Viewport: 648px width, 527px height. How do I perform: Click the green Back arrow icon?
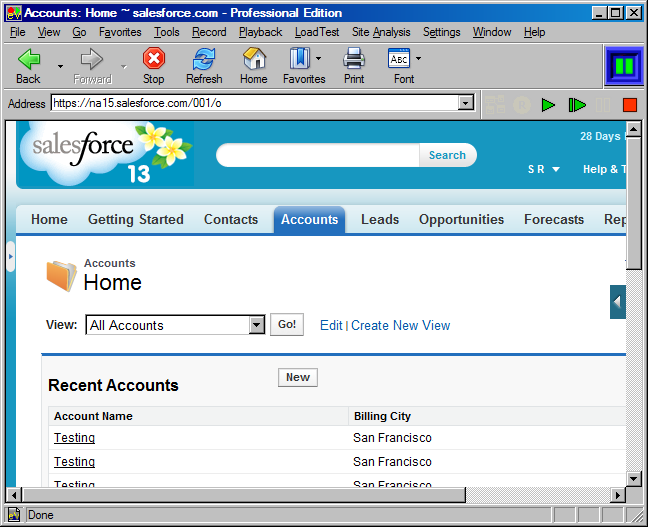pyautogui.click(x=29, y=59)
